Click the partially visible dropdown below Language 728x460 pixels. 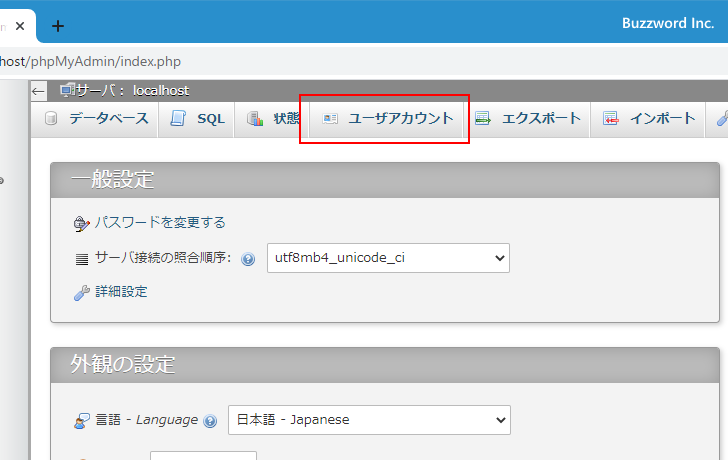[203, 455]
